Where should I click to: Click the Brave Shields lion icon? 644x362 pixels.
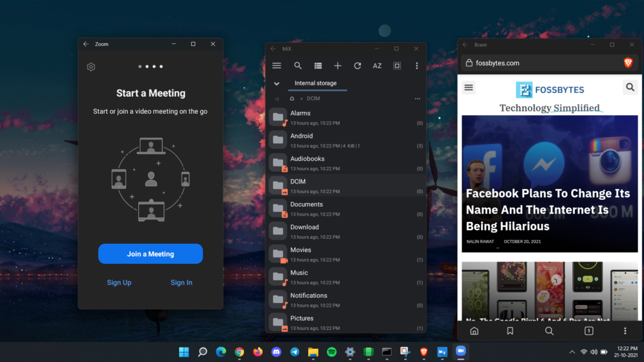click(x=628, y=63)
